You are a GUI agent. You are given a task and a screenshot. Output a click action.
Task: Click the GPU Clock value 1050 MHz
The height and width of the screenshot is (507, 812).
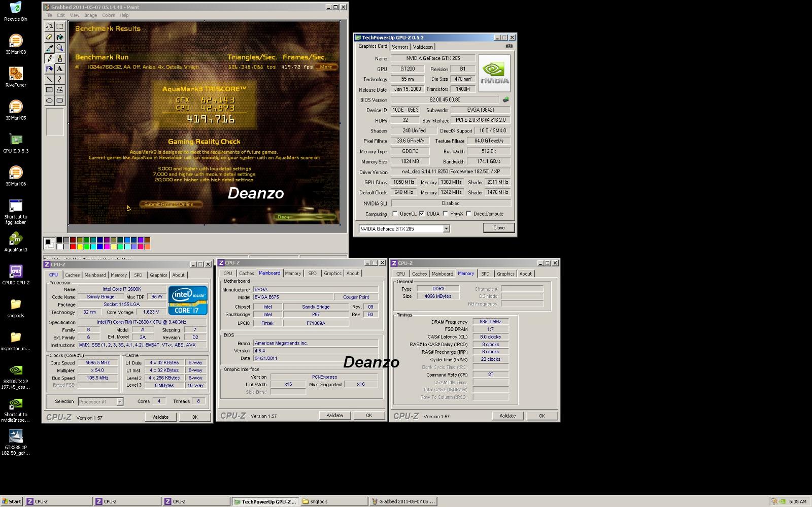[x=403, y=182]
